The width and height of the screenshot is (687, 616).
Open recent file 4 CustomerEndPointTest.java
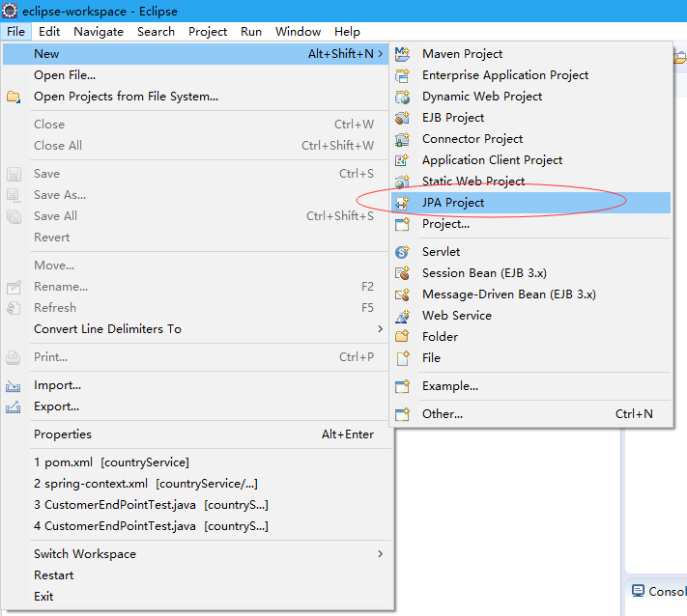click(195, 526)
